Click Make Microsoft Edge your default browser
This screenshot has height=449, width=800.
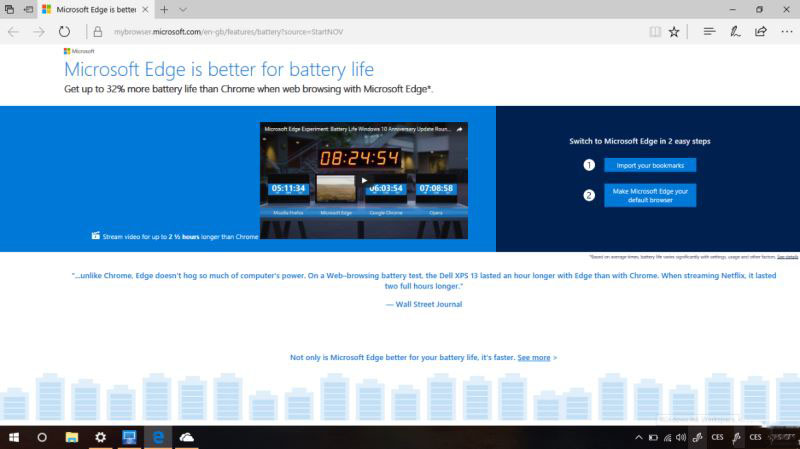pos(650,195)
